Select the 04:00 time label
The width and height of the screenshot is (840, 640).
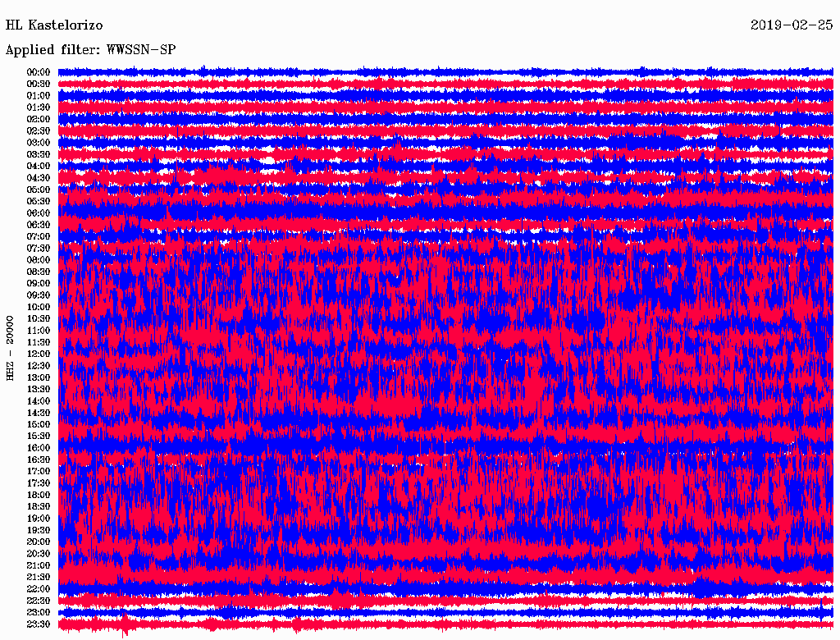tap(39, 167)
